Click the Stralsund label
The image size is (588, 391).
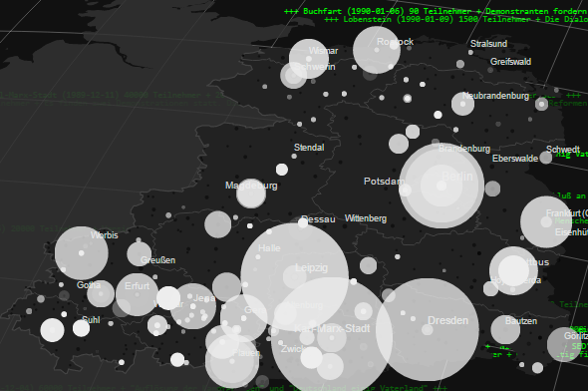click(488, 44)
